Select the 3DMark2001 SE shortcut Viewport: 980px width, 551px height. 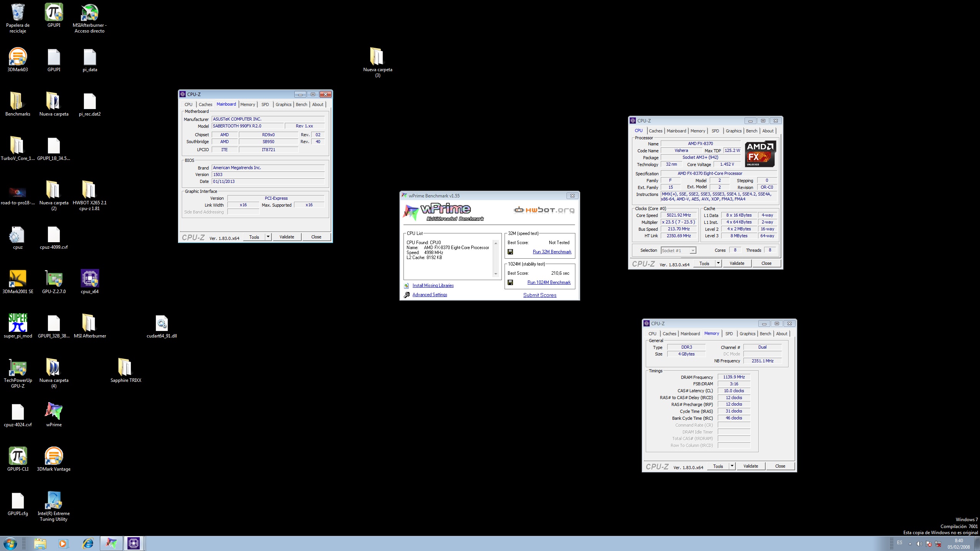click(x=18, y=279)
